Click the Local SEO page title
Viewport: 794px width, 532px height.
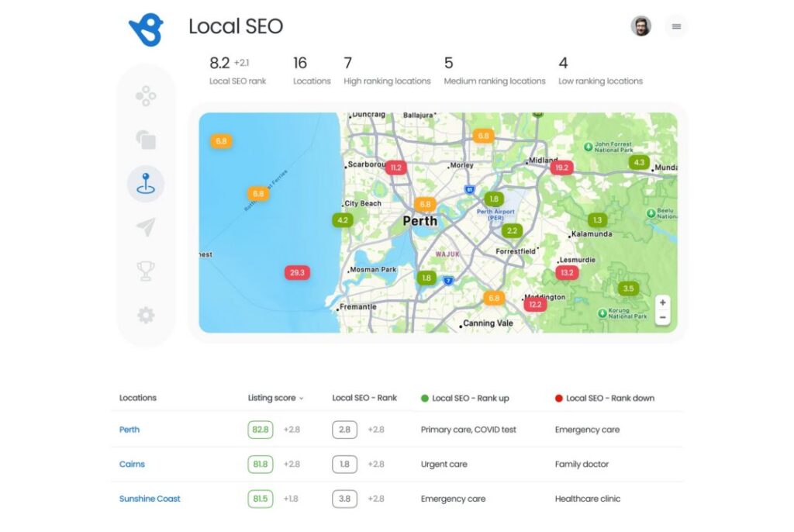click(236, 26)
